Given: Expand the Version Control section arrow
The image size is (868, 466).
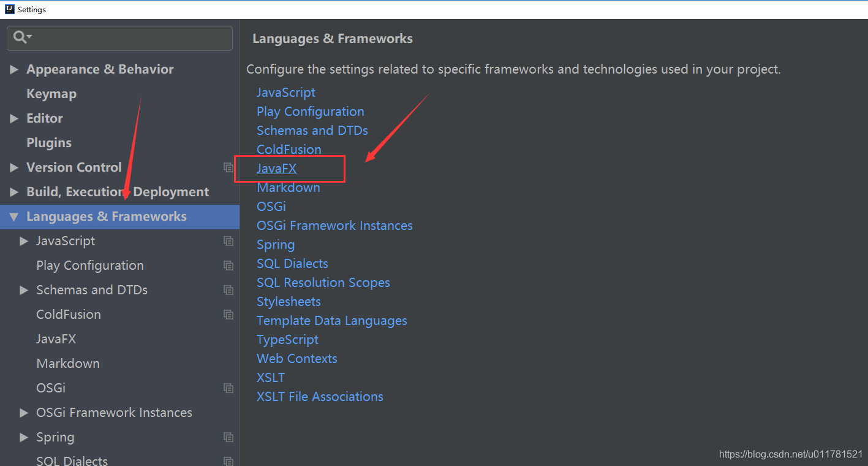Looking at the screenshot, I should tap(14, 167).
